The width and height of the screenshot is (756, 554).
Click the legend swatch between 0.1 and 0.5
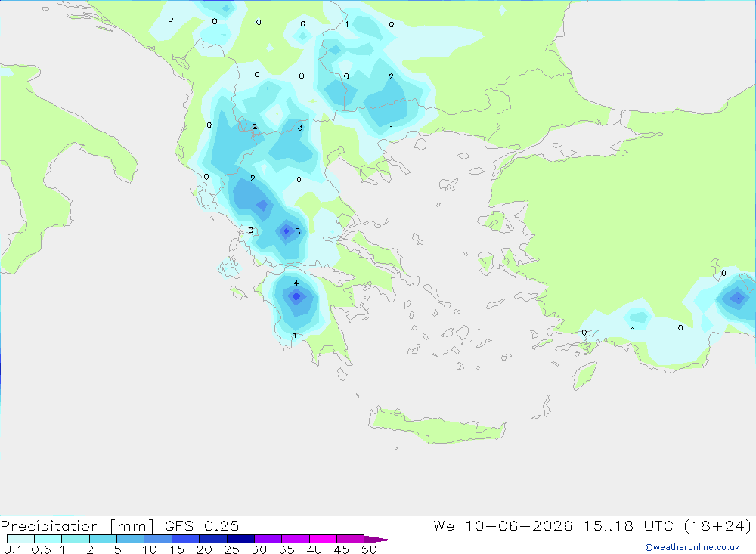pos(20,539)
